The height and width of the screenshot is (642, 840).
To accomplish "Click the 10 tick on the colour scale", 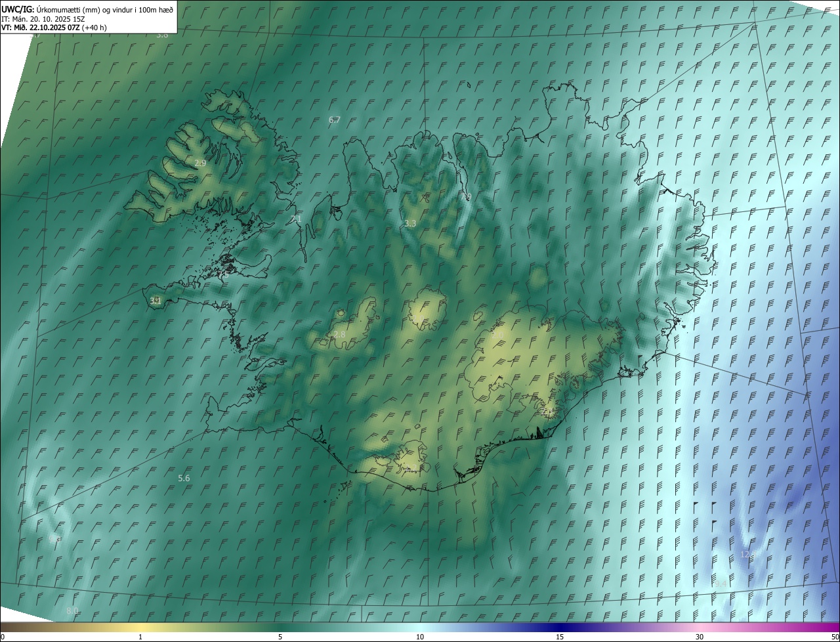I will tap(420, 637).
